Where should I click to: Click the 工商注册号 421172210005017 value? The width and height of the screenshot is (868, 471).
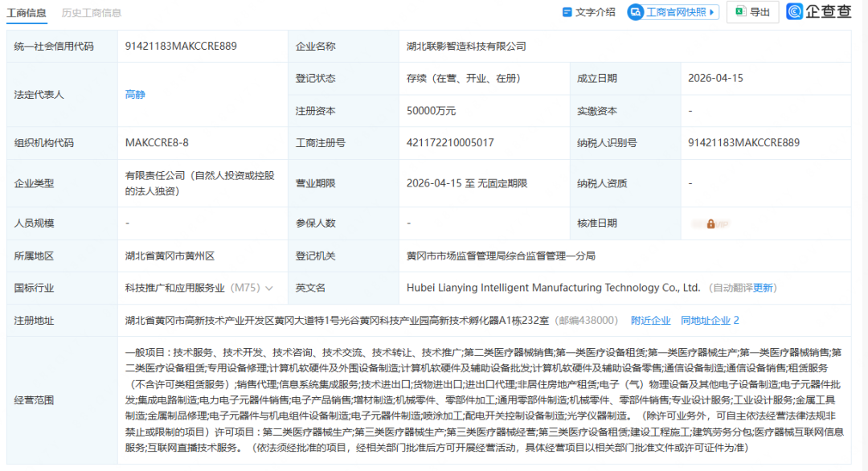point(450,143)
